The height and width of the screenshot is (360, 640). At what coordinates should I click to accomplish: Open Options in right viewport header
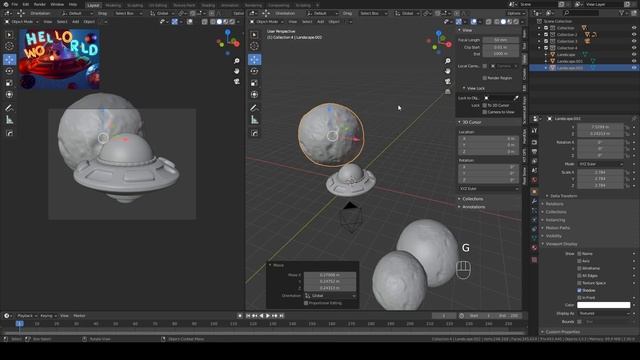[516, 13]
